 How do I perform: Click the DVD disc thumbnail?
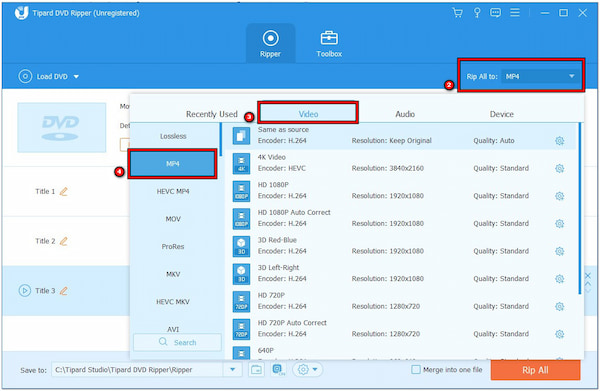coord(62,127)
